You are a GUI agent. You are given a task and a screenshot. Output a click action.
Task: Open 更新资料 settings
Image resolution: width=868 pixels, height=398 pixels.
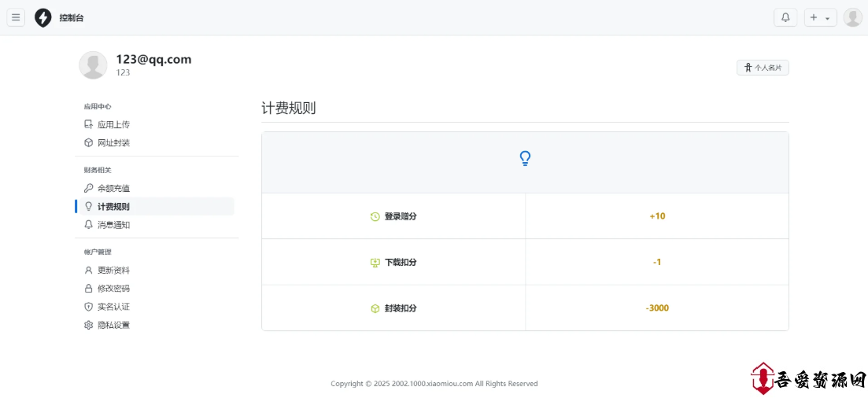coord(113,270)
